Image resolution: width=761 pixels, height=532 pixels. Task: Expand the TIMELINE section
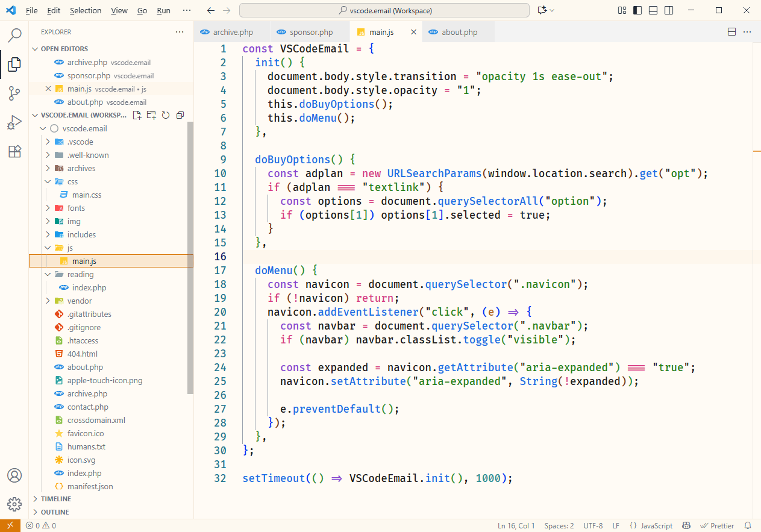tap(55, 499)
